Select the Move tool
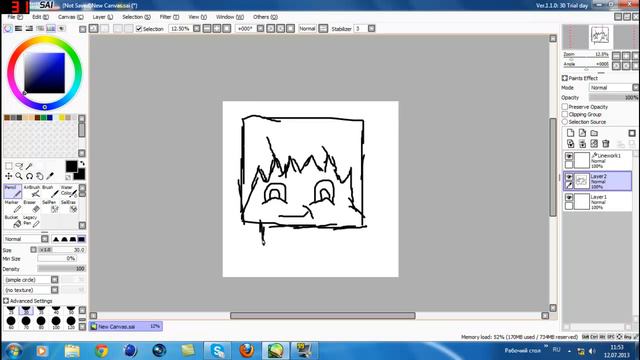The width and height of the screenshot is (640, 360). coord(9,176)
